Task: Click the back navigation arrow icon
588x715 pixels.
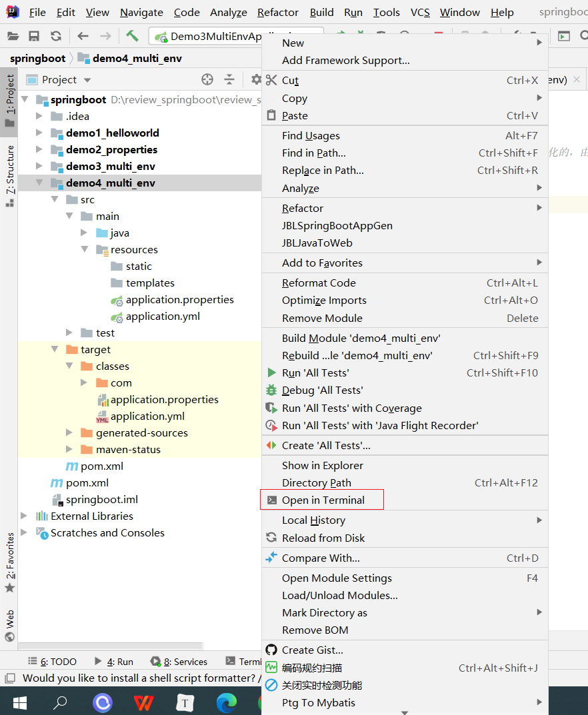Action: pyautogui.click(x=83, y=36)
